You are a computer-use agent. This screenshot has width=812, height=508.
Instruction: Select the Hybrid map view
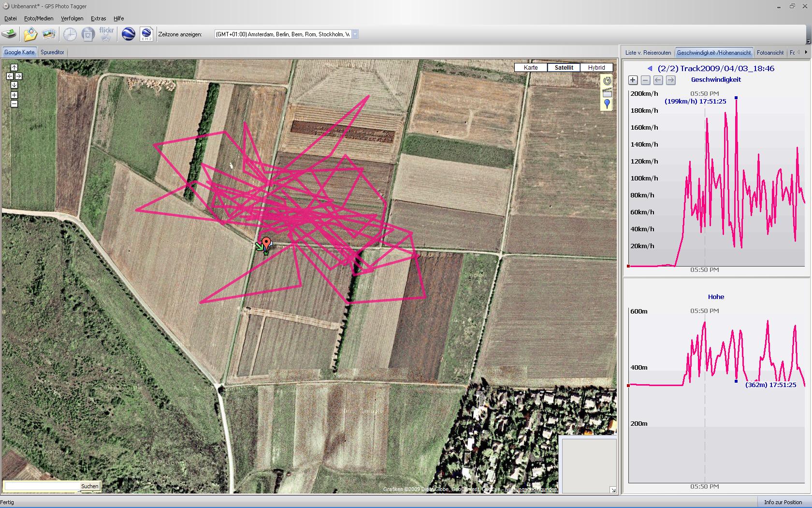tap(596, 68)
